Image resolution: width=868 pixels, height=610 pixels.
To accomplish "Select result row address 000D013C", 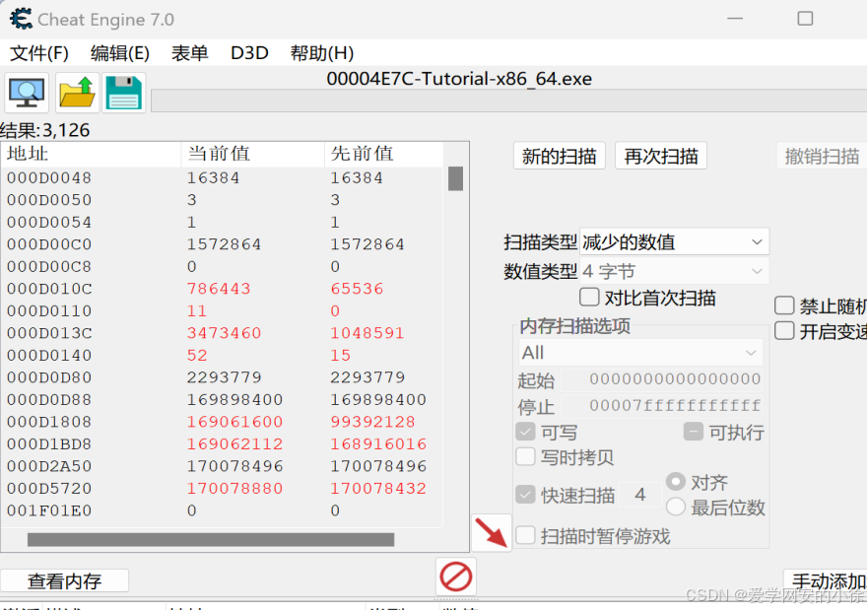I will coord(222,333).
